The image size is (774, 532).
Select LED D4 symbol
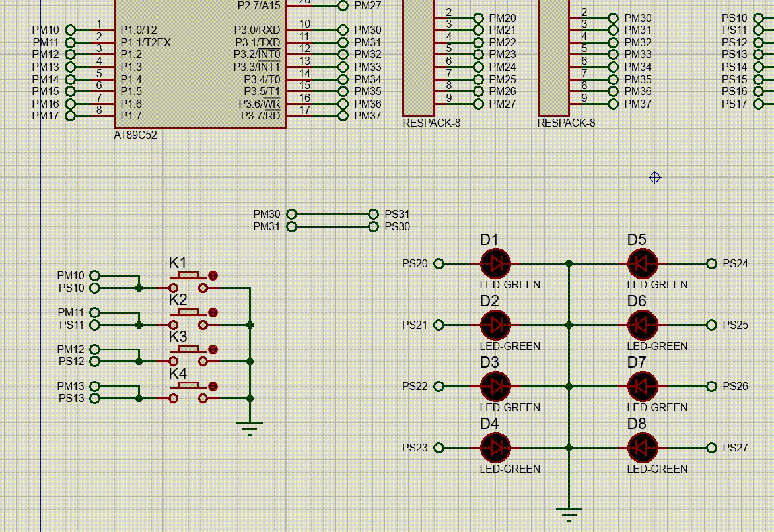[495, 448]
